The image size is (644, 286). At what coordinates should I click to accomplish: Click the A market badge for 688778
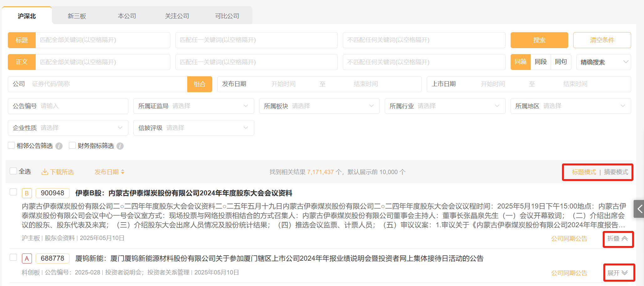[x=27, y=258]
